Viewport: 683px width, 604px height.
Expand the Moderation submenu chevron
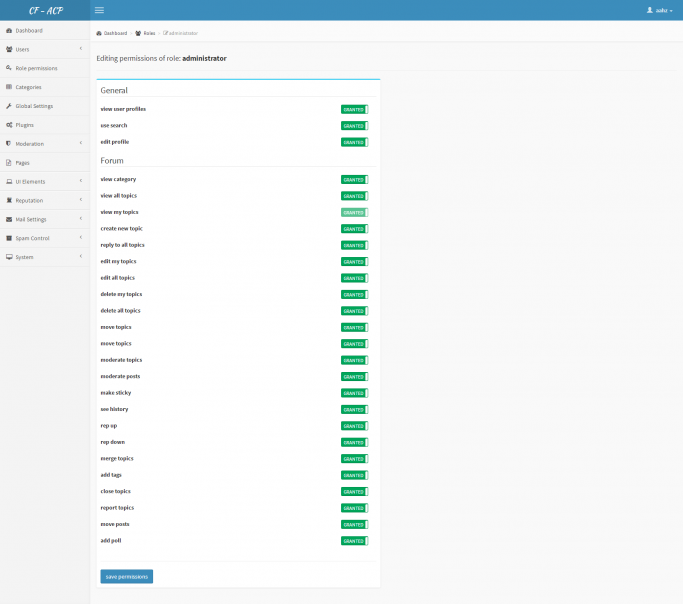tap(81, 143)
